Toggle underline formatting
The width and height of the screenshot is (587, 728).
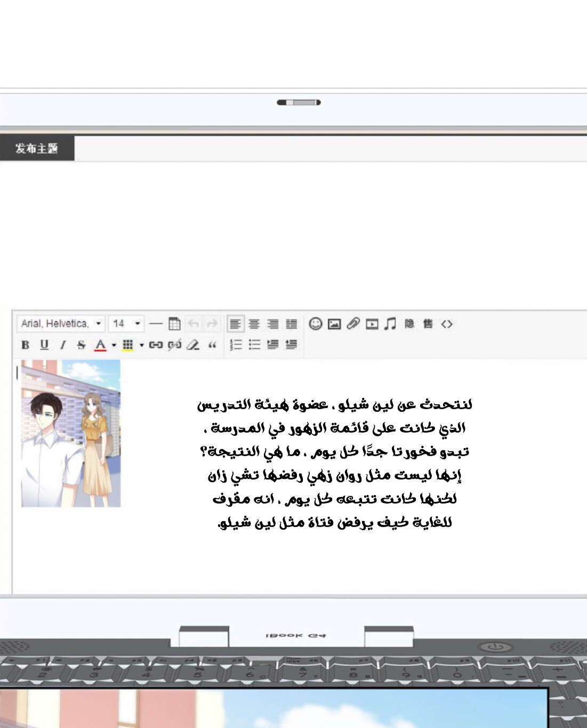[44, 345]
